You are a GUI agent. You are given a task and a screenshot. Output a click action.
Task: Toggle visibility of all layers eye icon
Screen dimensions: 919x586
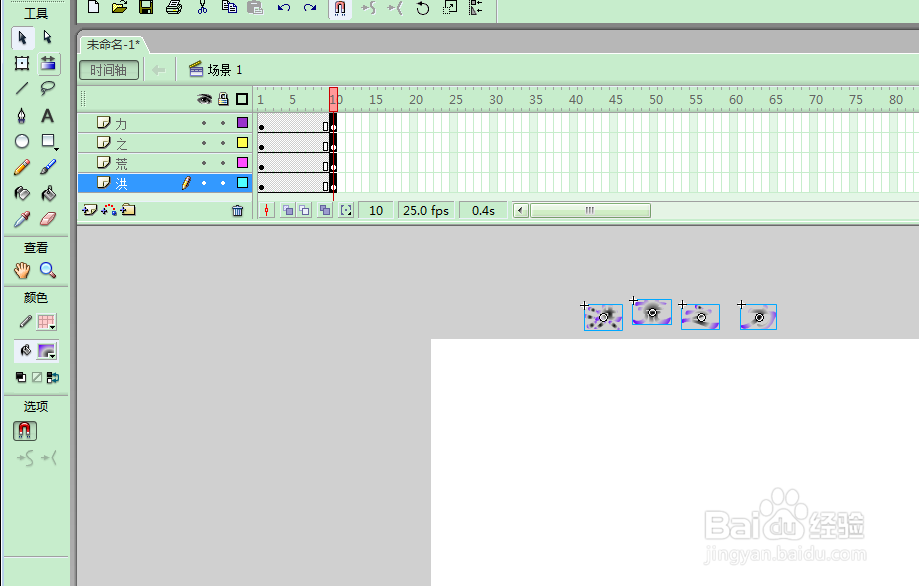coord(204,99)
